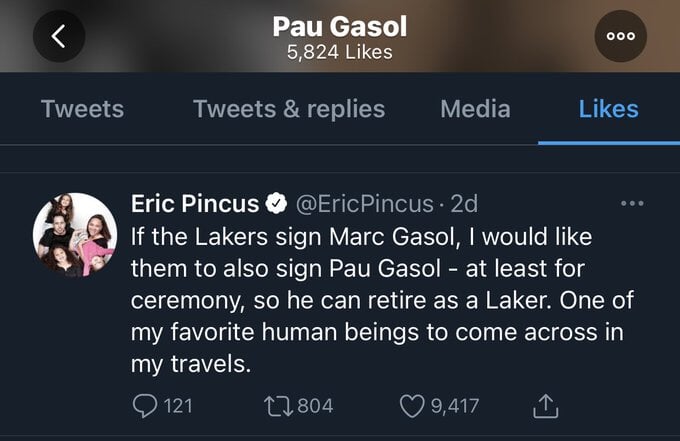Tap the Pau Gasol header title
Screen dimensions: 680x441
click(x=340, y=26)
